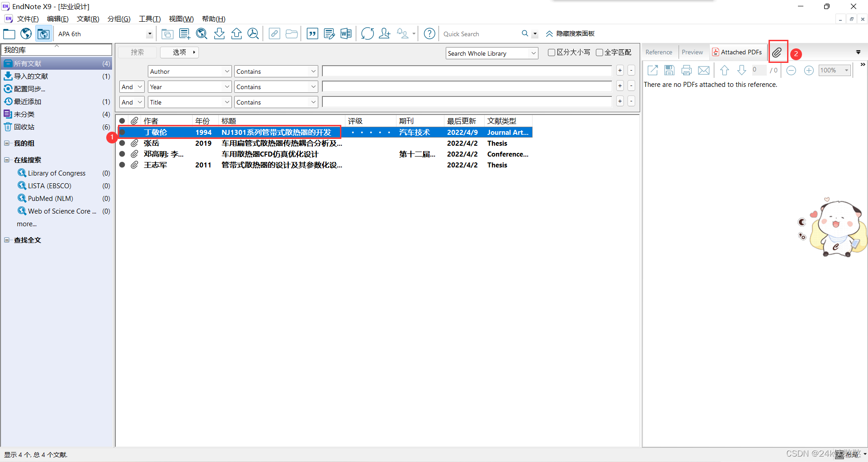Remove search row with Title row minus button
Screen dimensions: 868x462
pos(631,101)
